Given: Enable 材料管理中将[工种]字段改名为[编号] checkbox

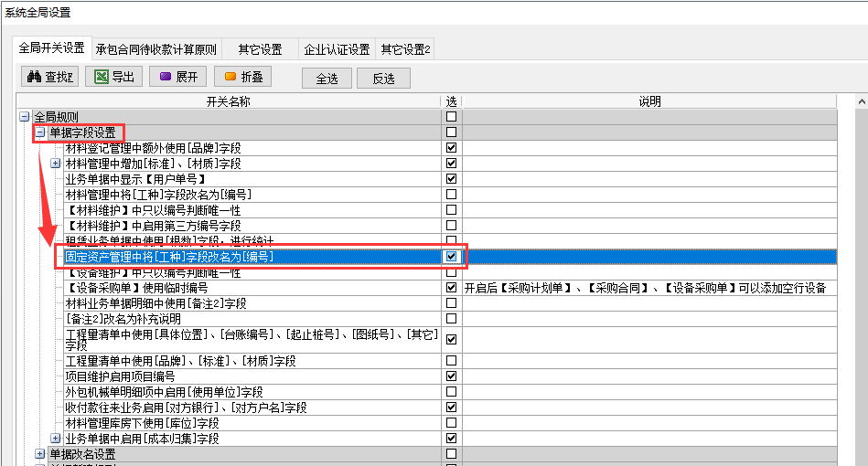Looking at the screenshot, I should [x=451, y=194].
